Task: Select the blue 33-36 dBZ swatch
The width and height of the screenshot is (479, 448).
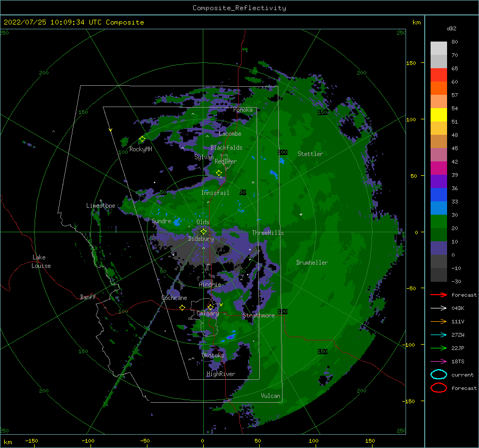Action: pos(439,195)
